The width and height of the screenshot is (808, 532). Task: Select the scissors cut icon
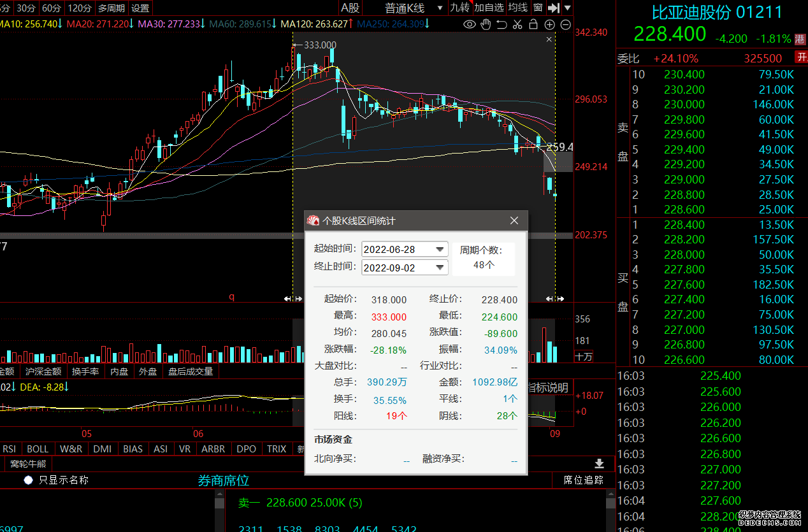tap(517, 25)
